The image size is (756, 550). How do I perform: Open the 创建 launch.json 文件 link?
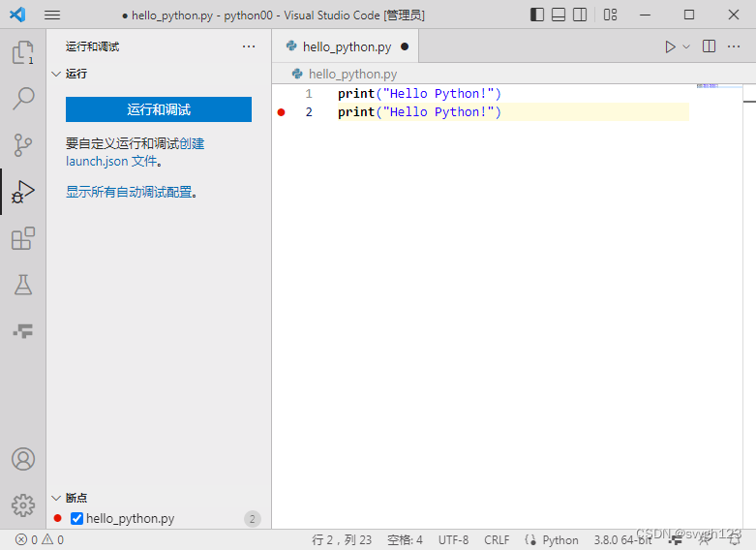click(x=135, y=152)
